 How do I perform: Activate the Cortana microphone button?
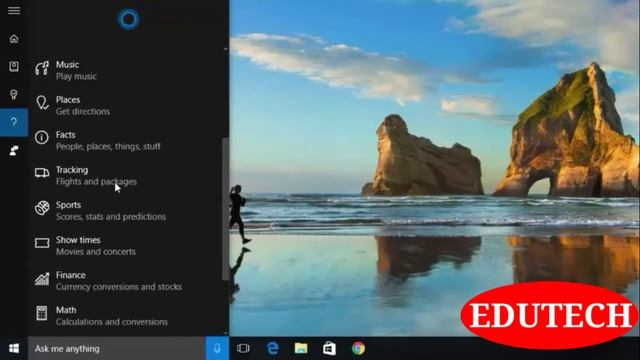[x=217, y=348]
